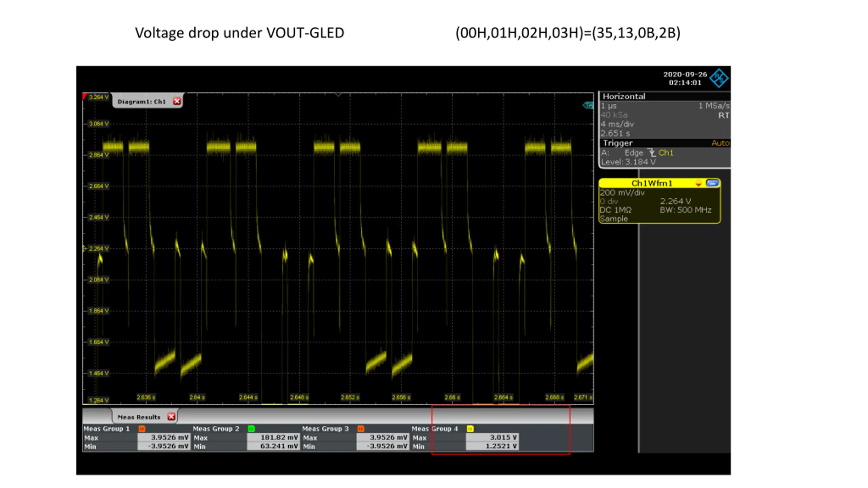The width and height of the screenshot is (868, 488).
Task: Click the Meas Group 3 header
Action: pyautogui.click(x=325, y=429)
